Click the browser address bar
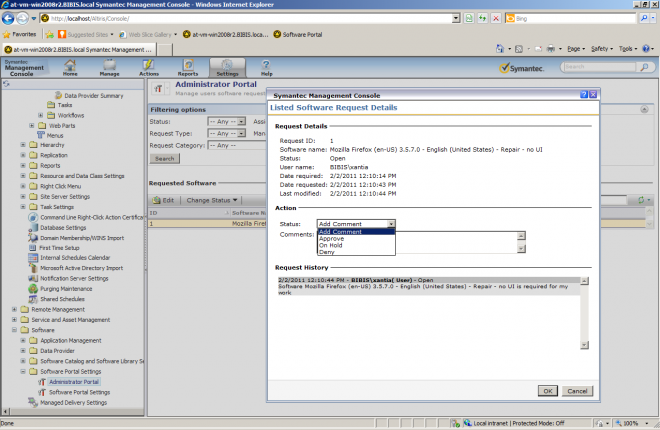 (x=250, y=19)
